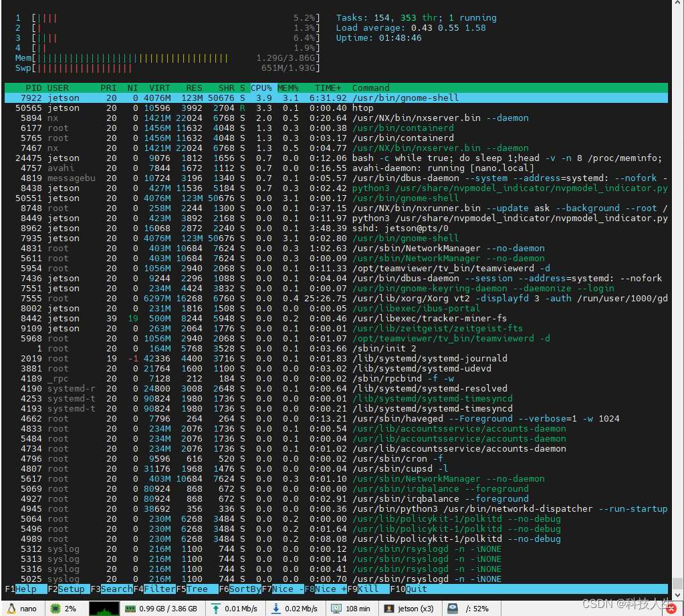Viewport: 684px width, 616px height.
Task: Click the Swp meter showing 651M/1.93G
Action: coord(168,68)
